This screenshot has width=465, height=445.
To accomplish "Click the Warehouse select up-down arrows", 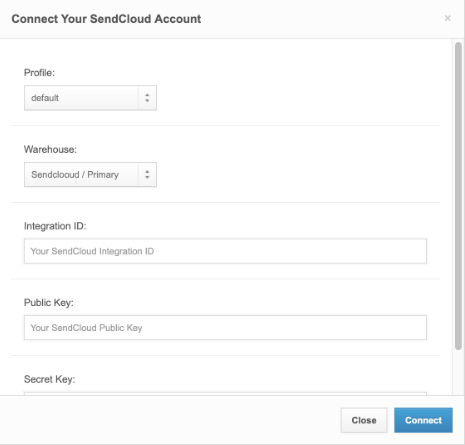I will tap(147, 175).
